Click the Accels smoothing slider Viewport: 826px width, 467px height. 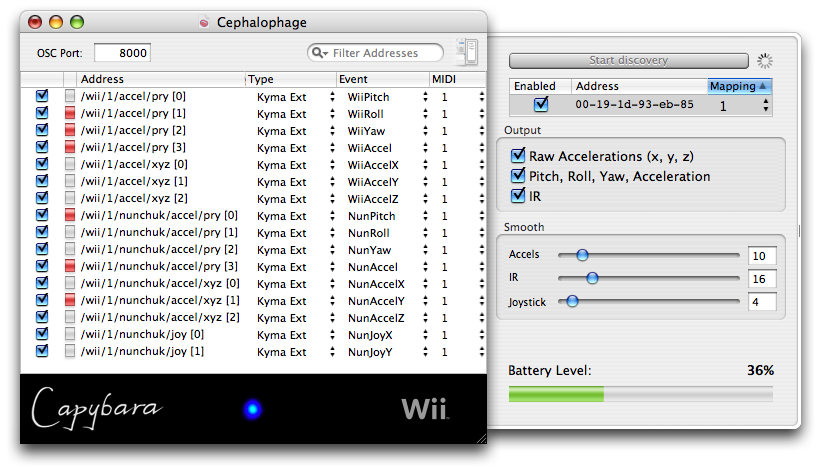click(648, 255)
